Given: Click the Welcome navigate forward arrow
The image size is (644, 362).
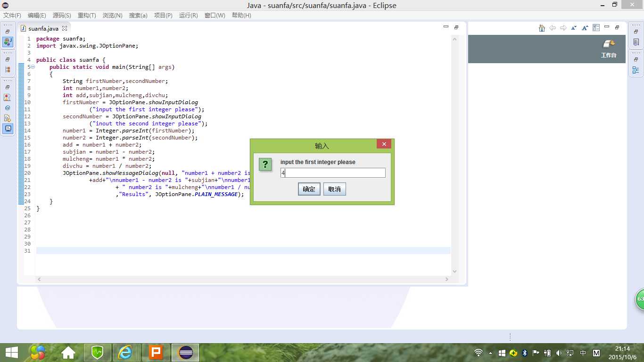Looking at the screenshot, I should [x=563, y=28].
